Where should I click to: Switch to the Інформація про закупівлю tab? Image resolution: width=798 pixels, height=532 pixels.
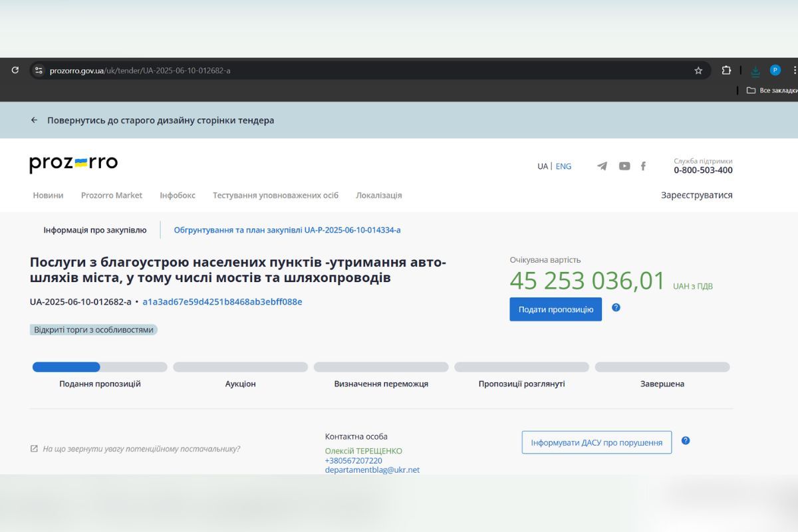coord(94,229)
